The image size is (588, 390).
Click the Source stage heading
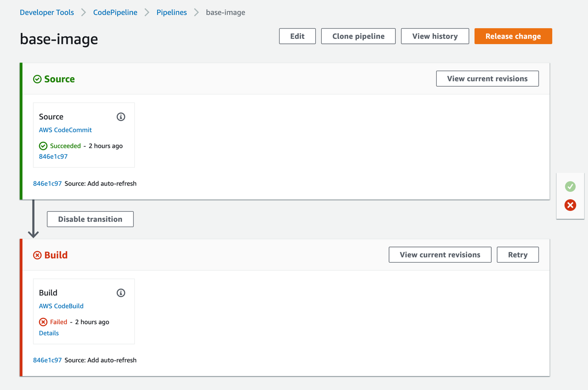click(60, 79)
